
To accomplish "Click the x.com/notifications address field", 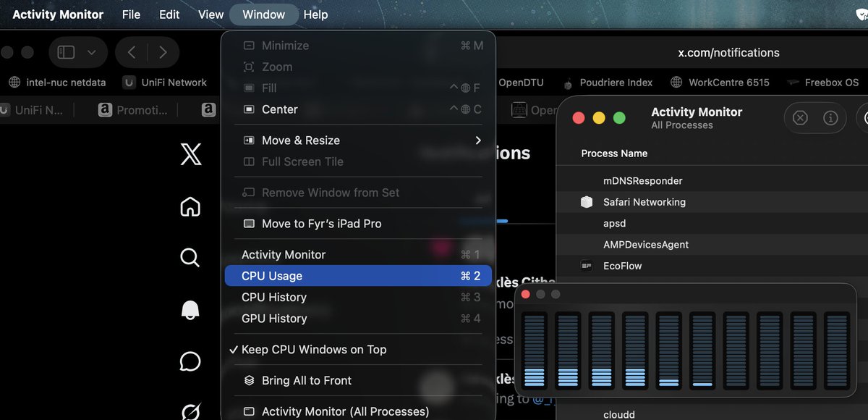I will tap(728, 52).
